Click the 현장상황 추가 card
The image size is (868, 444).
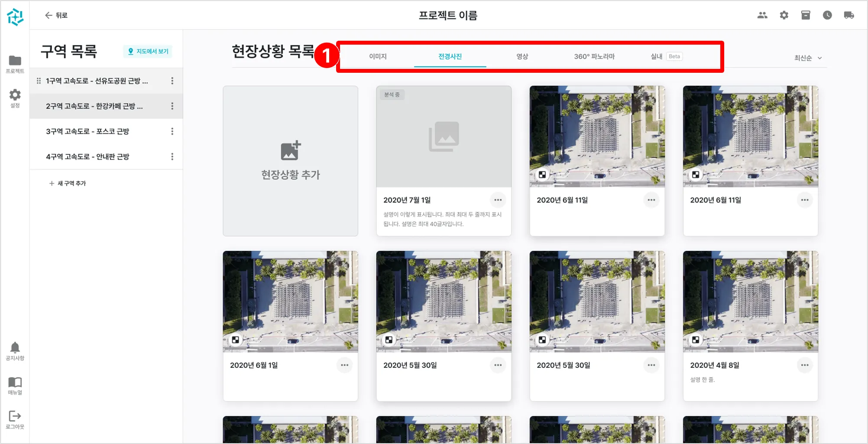pyautogui.click(x=290, y=161)
